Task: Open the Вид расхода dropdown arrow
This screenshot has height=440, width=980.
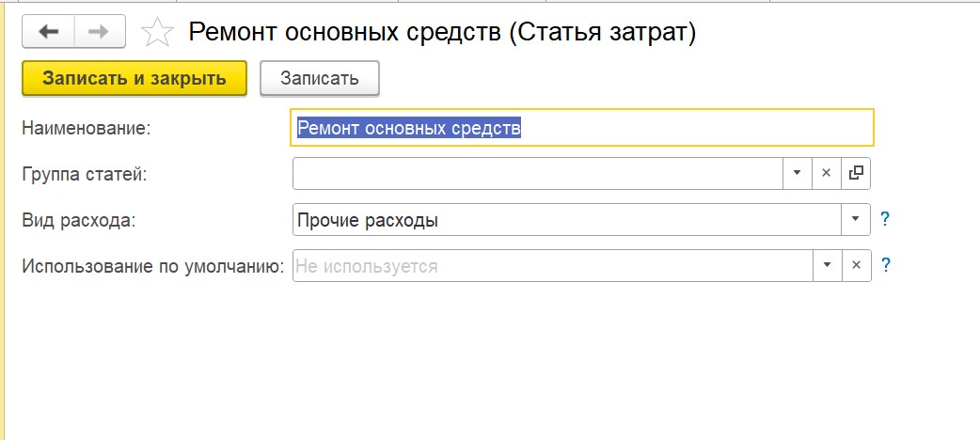Action: [856, 219]
